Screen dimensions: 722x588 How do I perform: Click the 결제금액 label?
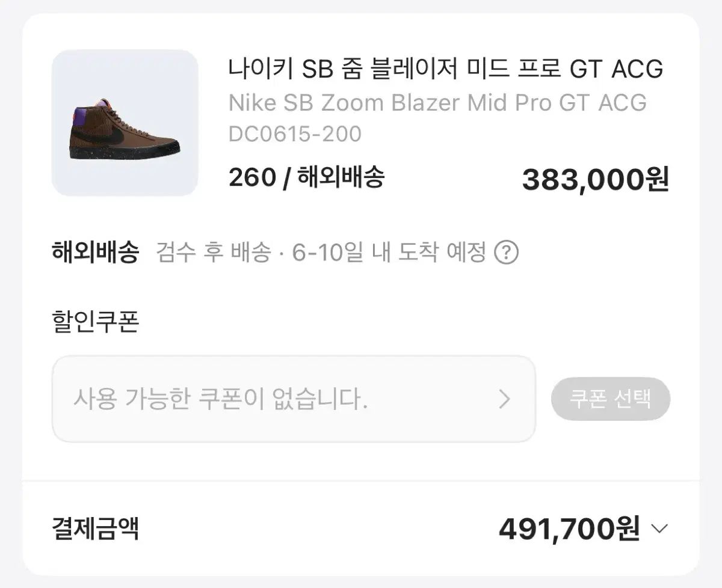(96, 529)
